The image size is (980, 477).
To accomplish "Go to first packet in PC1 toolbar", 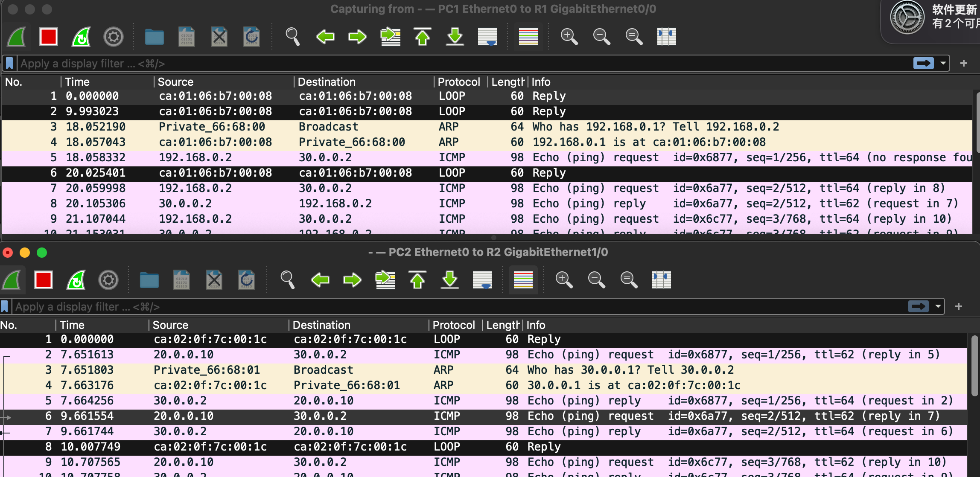I will 422,37.
